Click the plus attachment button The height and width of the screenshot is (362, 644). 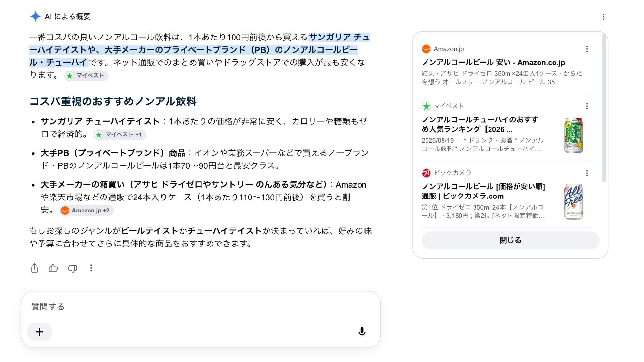(x=40, y=332)
